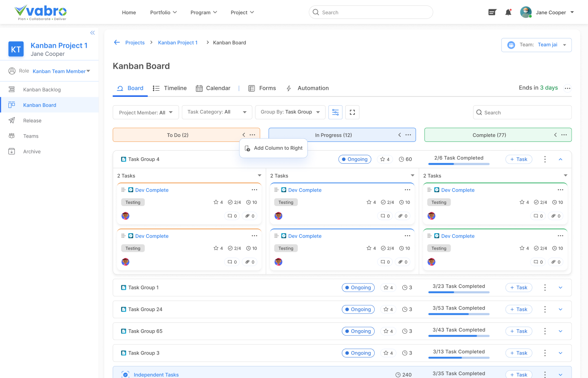The height and width of the screenshot is (378, 588).
Task: Go to Home in top navigation
Action: pos(129,13)
